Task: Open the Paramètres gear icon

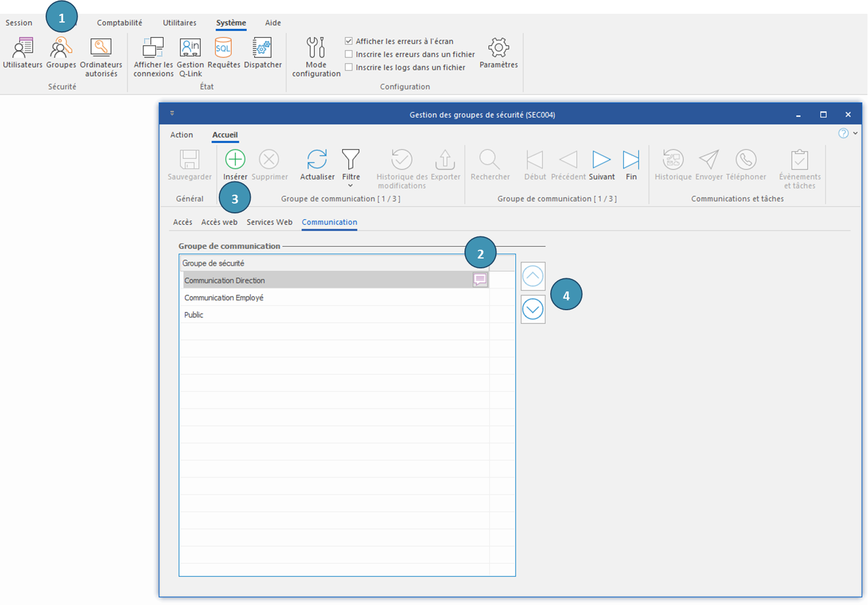Action: (498, 48)
